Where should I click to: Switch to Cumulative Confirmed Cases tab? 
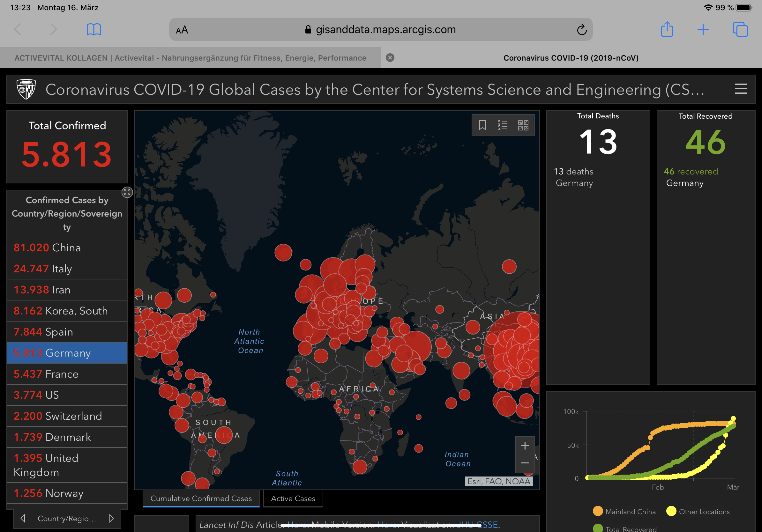[x=201, y=499]
